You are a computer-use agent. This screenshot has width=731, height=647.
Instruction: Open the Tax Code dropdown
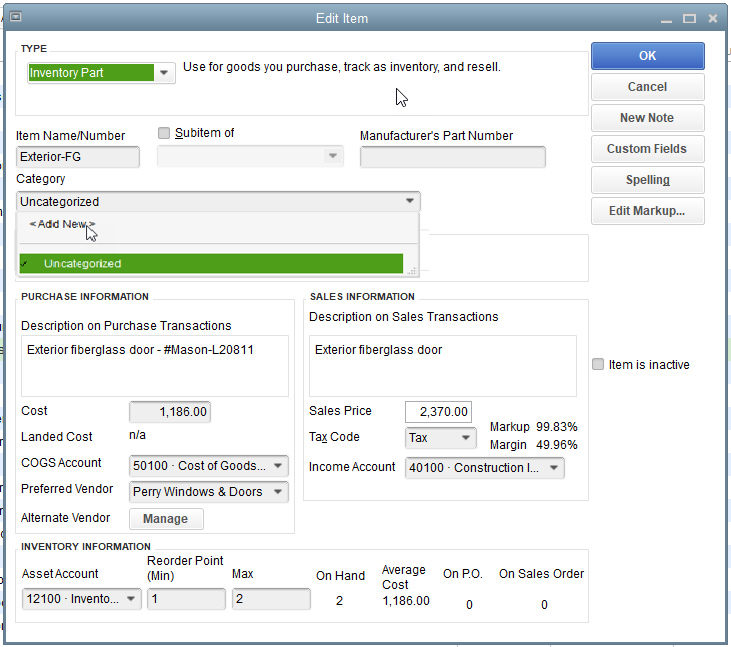coord(466,438)
